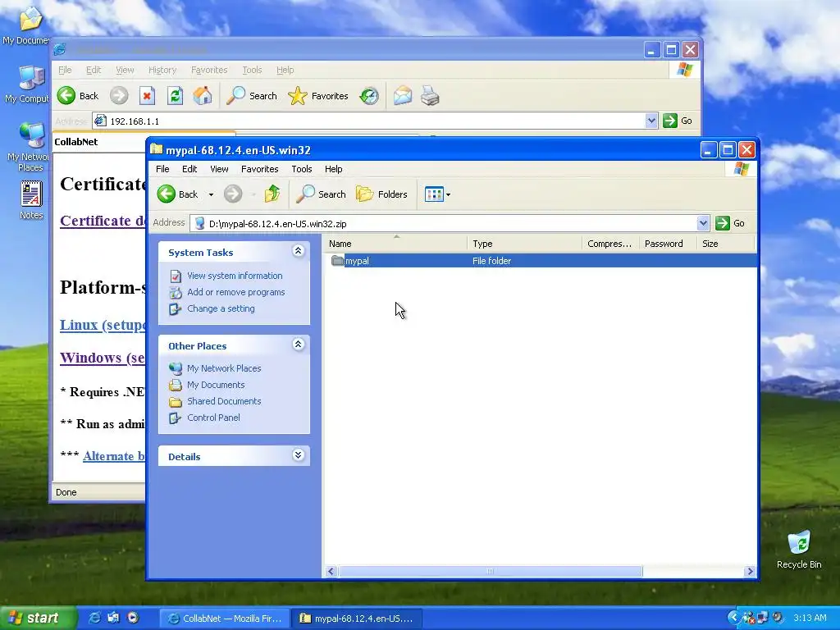Switch to CollabNet taskbar button

(x=225, y=619)
